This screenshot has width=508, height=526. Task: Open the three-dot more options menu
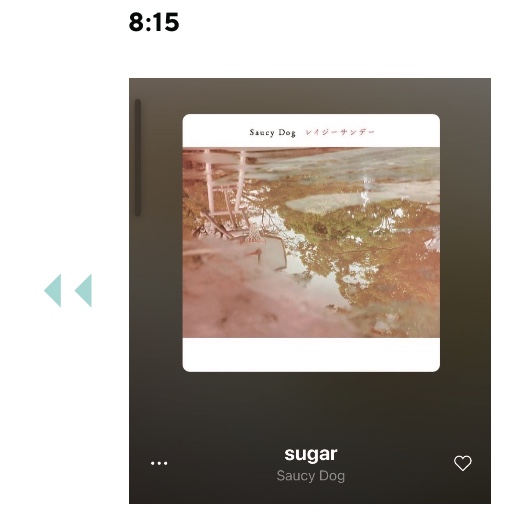coord(159,463)
